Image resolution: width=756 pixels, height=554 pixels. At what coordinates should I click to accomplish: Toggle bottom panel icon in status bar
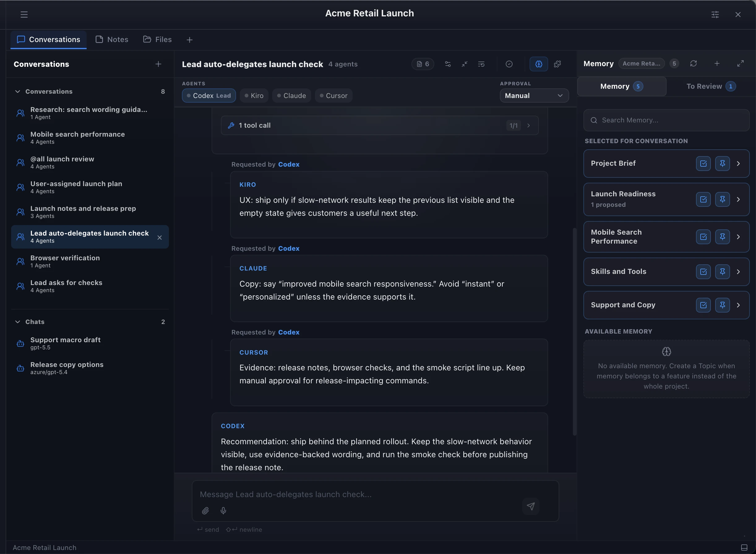tap(744, 548)
